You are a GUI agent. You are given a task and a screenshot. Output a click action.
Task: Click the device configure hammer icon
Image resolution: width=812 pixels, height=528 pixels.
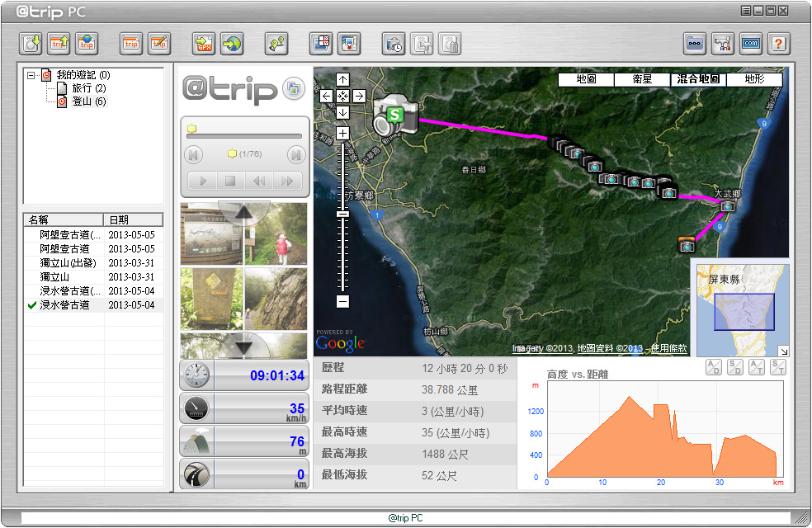422,44
